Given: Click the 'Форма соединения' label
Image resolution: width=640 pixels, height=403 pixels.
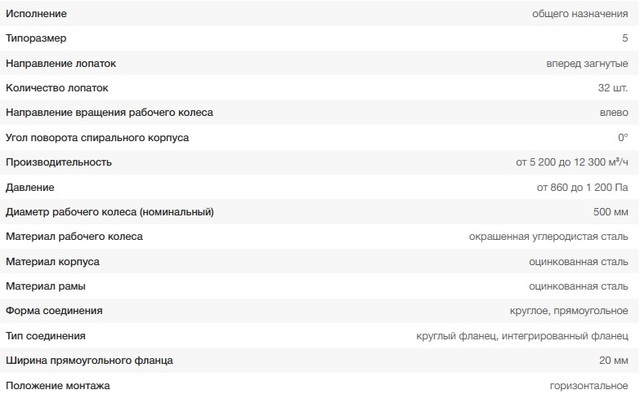Looking at the screenshot, I should coord(54,311).
